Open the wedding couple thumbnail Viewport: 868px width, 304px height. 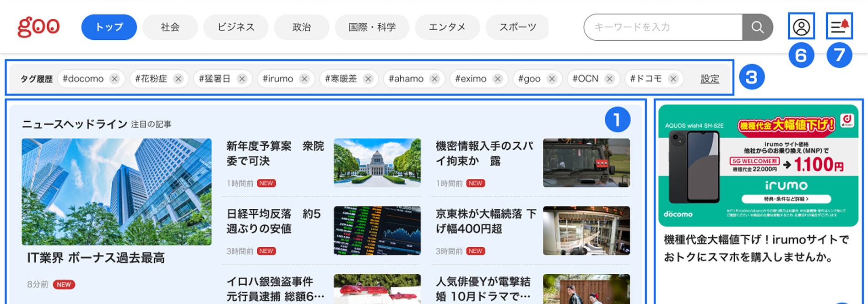click(x=586, y=289)
